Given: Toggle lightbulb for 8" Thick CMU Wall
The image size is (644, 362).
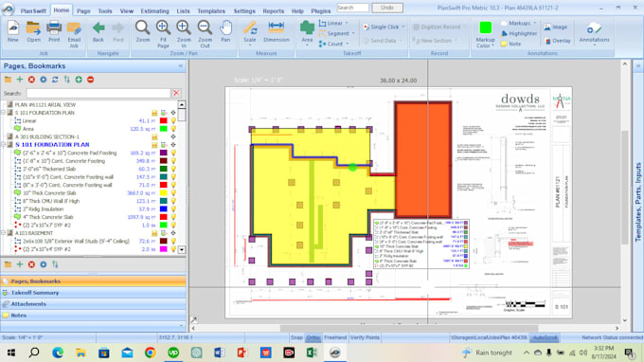Looking at the screenshot, I should point(173,201).
